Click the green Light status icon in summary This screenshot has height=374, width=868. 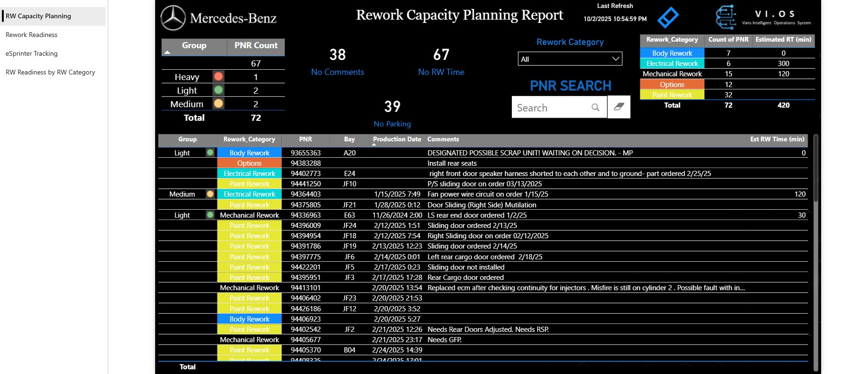[x=218, y=90]
